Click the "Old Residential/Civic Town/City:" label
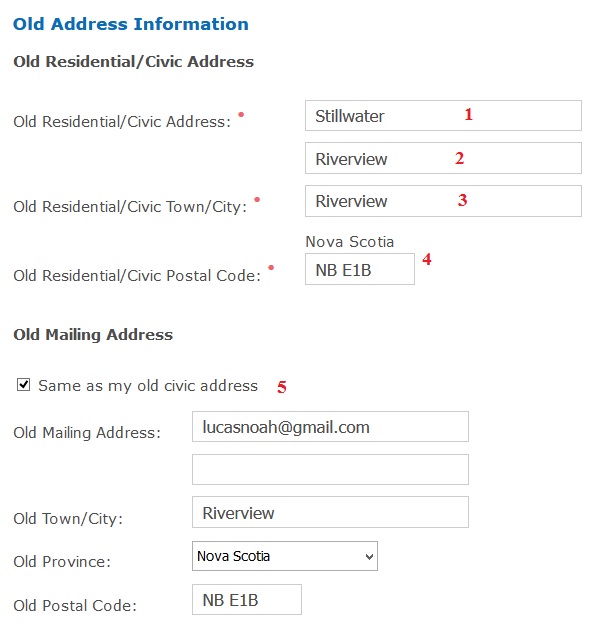 (x=129, y=207)
